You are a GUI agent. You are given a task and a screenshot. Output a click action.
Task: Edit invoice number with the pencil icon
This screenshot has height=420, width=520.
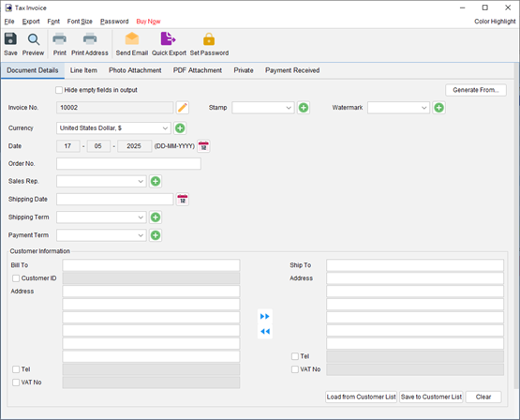[x=183, y=108]
